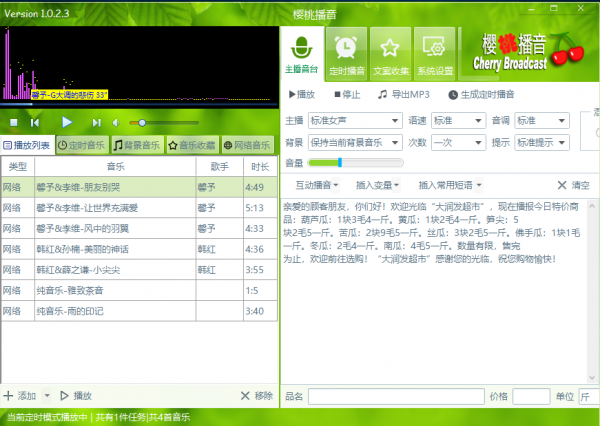Screen dimensions: 600x426
Task: Adjust the 音量 broadcast volume slider
Action: point(355,163)
